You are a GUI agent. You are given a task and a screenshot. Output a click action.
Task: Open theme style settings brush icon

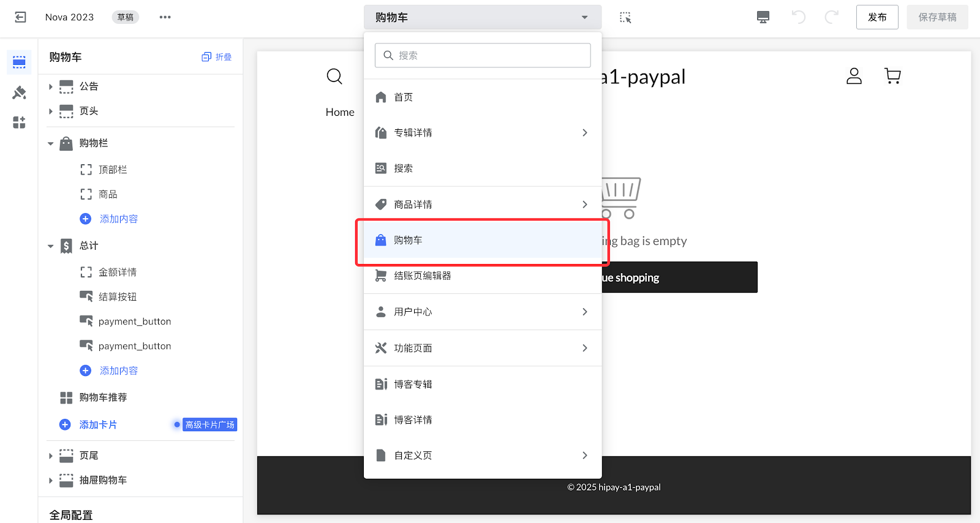point(19,92)
